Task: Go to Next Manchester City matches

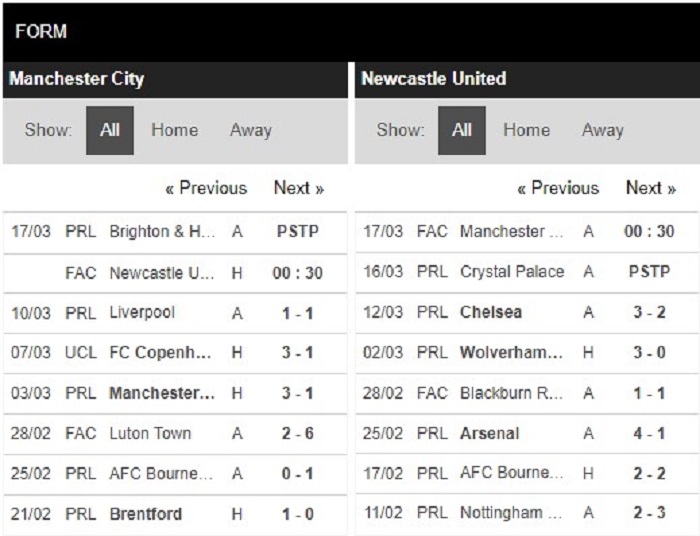Action: 299,188
